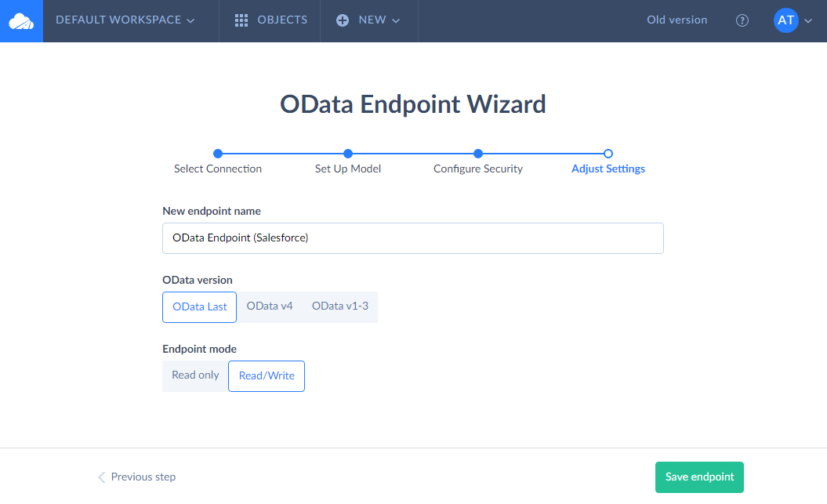Image resolution: width=827 pixels, height=504 pixels.
Task: Click the New endpoint name field
Action: click(413, 238)
